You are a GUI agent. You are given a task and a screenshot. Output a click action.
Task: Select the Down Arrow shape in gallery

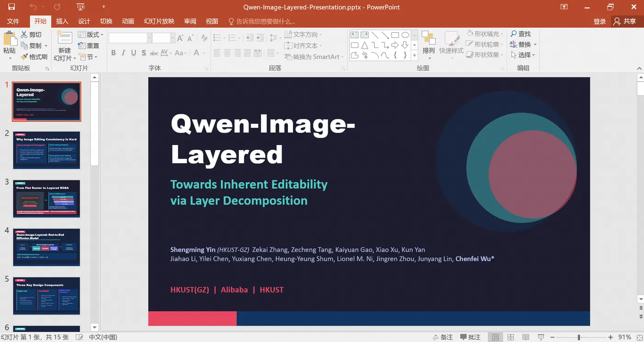[x=405, y=45]
